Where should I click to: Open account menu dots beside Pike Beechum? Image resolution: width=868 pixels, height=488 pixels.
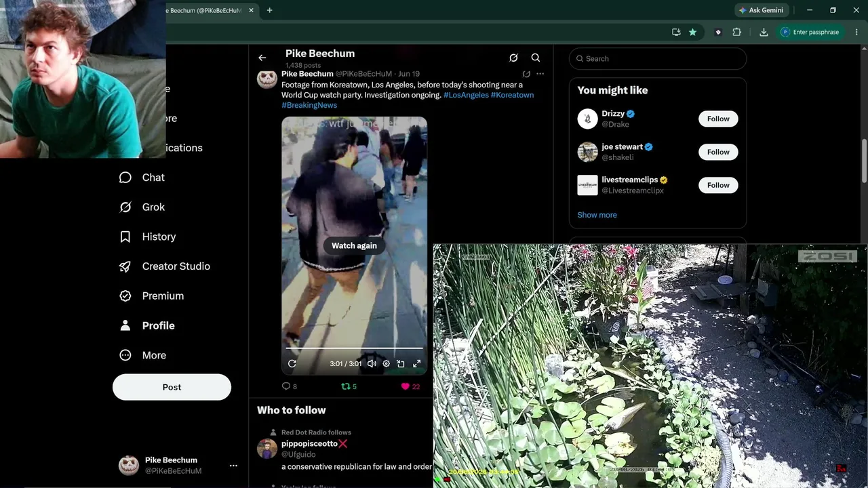[233, 466]
